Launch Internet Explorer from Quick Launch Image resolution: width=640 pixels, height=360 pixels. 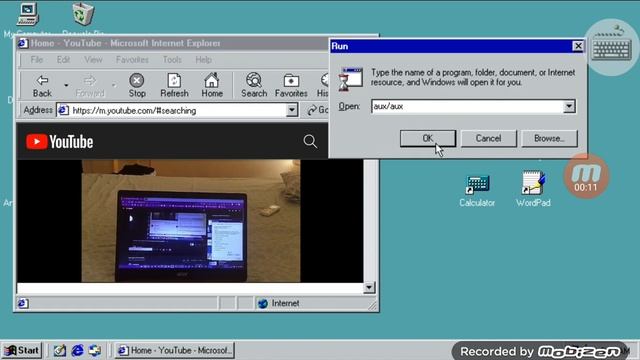(x=77, y=350)
